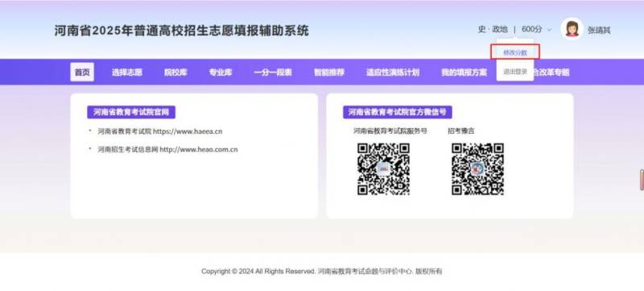The width and height of the screenshot is (644, 291).
Task: Open the 首页 navigation tab
Action: [82, 73]
